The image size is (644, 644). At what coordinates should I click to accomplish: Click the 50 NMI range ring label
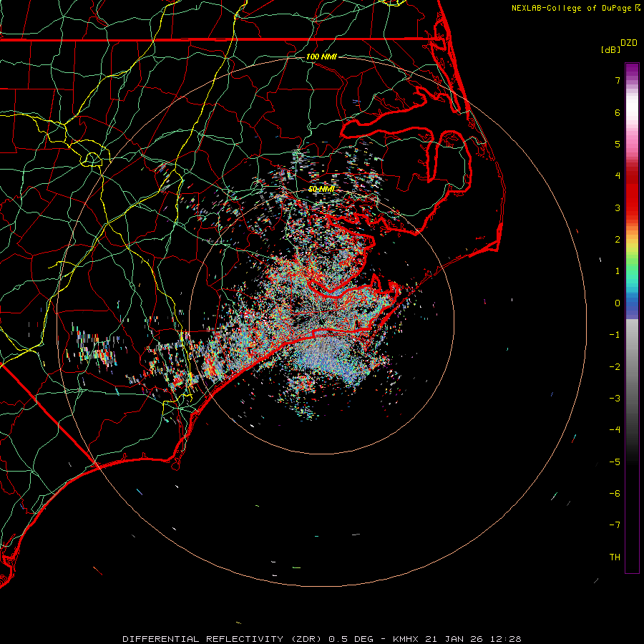click(321, 189)
